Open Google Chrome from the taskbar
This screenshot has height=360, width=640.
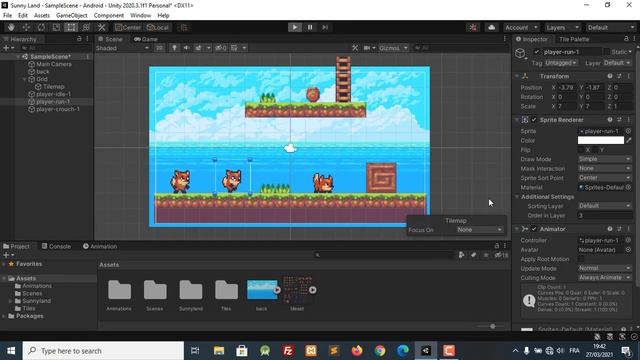(380, 351)
